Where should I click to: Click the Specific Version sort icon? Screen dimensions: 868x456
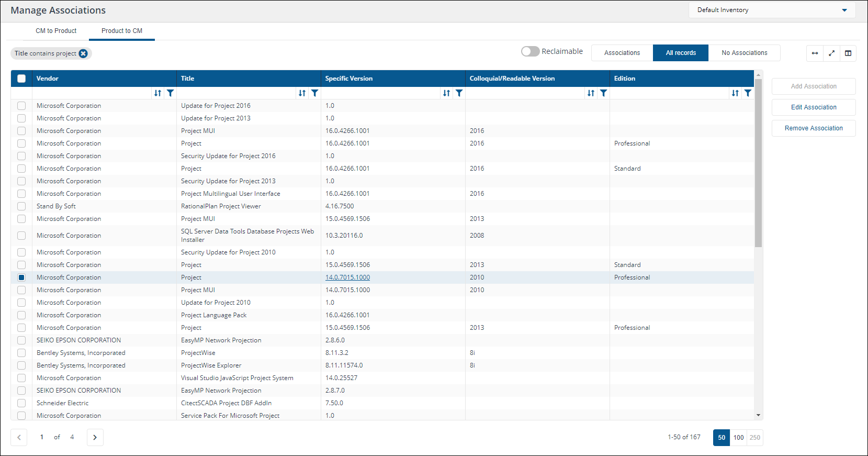[x=446, y=93]
